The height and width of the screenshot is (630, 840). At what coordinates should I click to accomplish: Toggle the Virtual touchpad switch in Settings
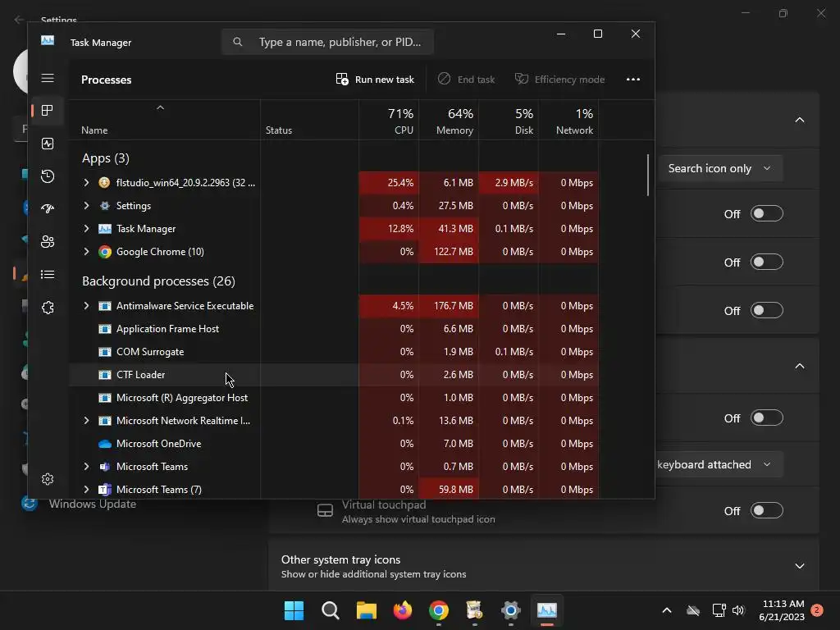767,510
